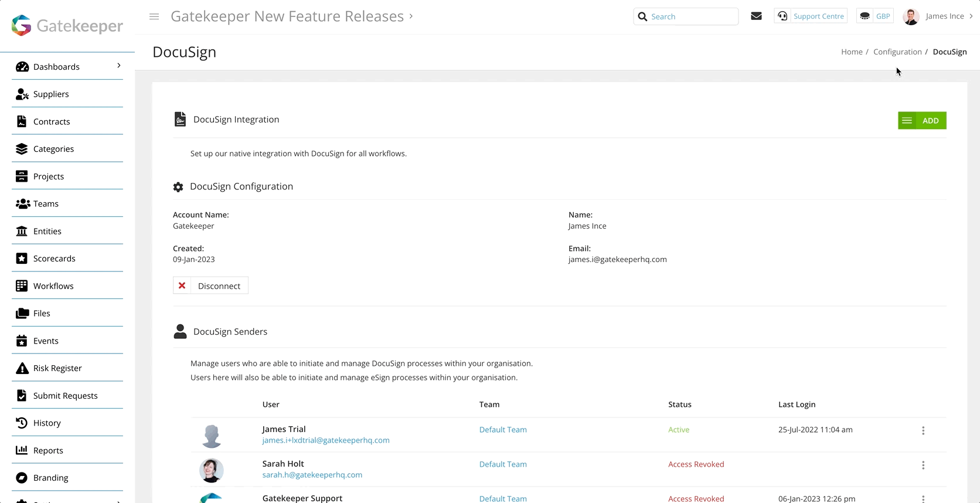Click the Projects icon in sidebar
The height and width of the screenshot is (503, 980).
click(x=22, y=176)
